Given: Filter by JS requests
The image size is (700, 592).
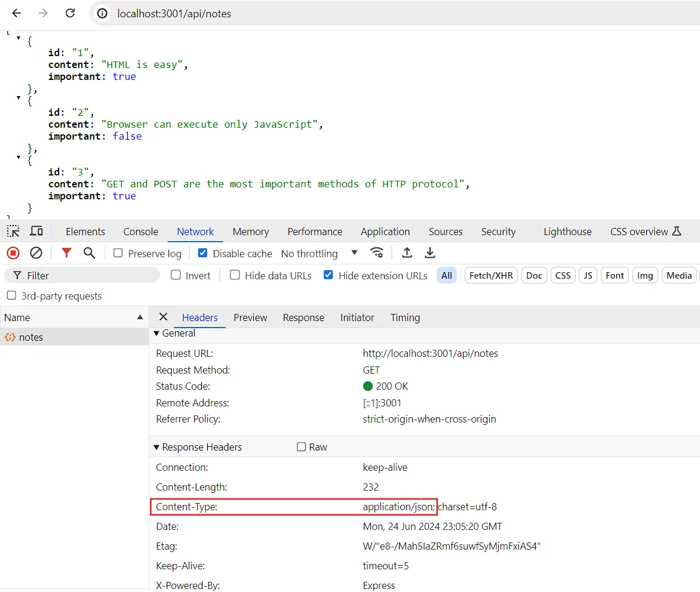Looking at the screenshot, I should coord(588,275).
